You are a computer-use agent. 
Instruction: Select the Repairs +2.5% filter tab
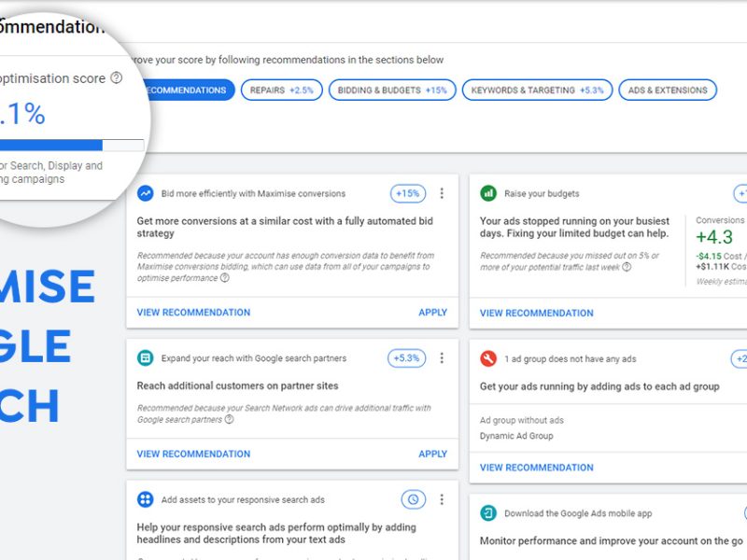(x=282, y=90)
